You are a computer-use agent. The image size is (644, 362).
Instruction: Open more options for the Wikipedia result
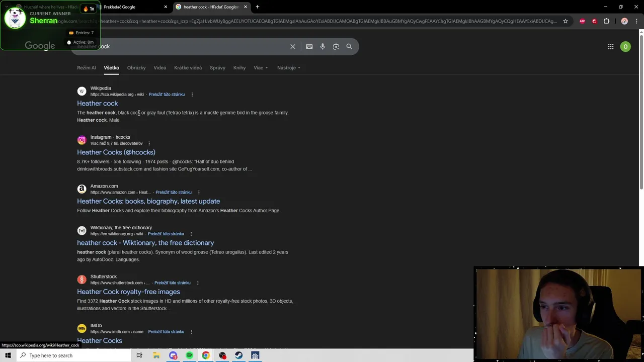pos(192,95)
